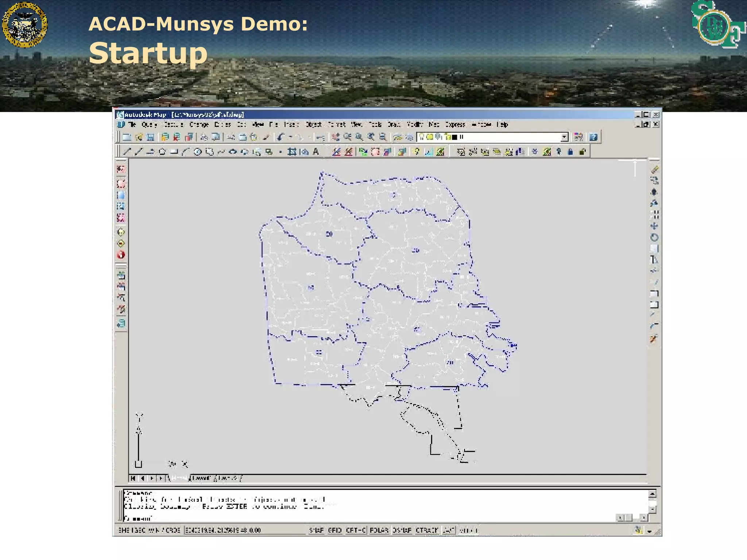Click the Print icon in standard toolbar
This screenshot has width=747, height=560.
[x=204, y=137]
